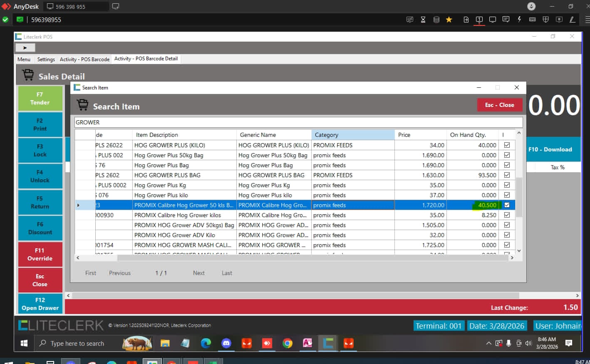The height and width of the screenshot is (364, 590).
Task: Click the GROWER search input field
Action: (x=298, y=122)
